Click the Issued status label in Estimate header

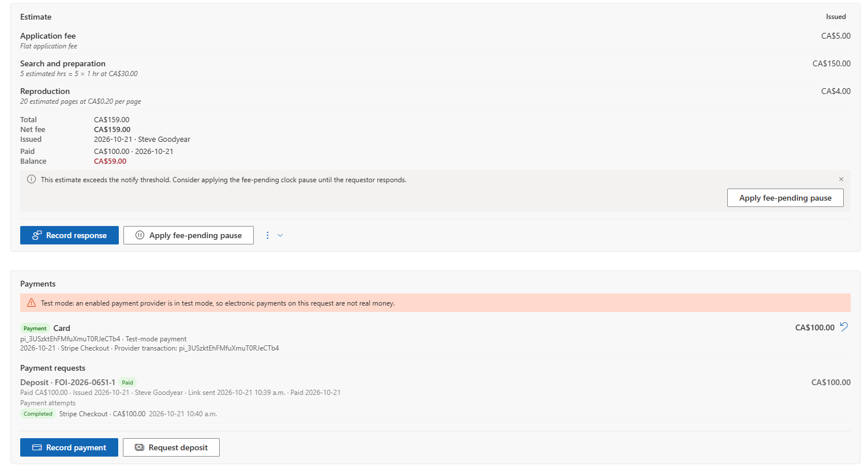tap(836, 17)
